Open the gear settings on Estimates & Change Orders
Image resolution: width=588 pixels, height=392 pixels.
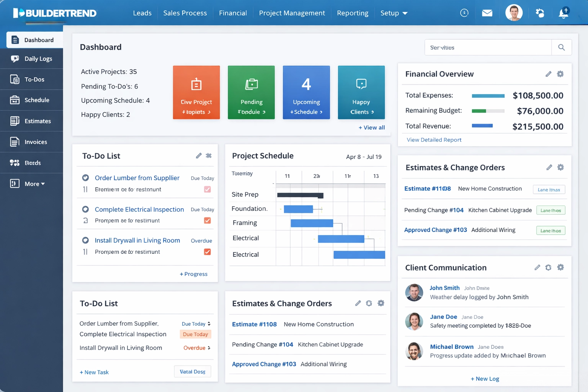pyautogui.click(x=560, y=167)
